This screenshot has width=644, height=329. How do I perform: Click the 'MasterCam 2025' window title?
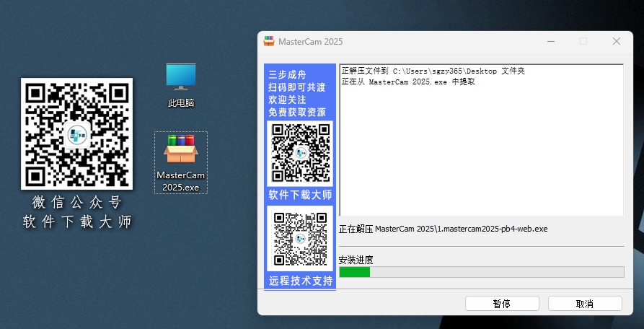[311, 41]
